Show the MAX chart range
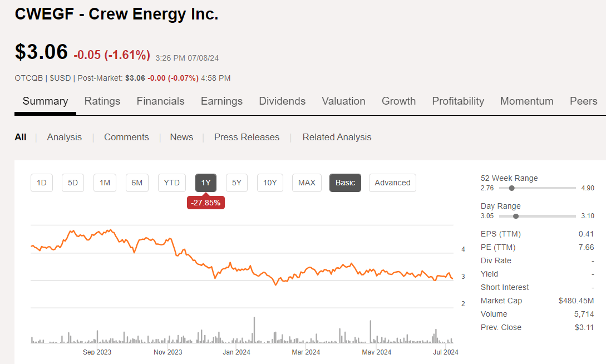The image size is (606, 364). tap(307, 183)
